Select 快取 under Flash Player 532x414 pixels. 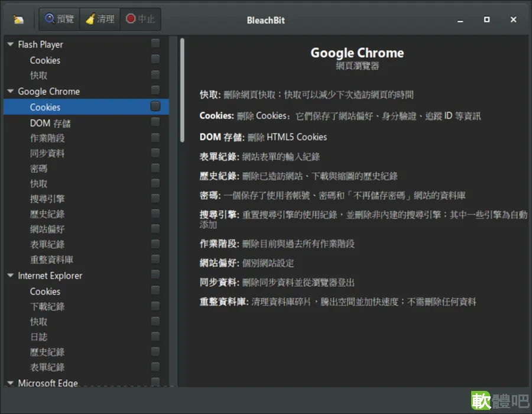(86, 75)
